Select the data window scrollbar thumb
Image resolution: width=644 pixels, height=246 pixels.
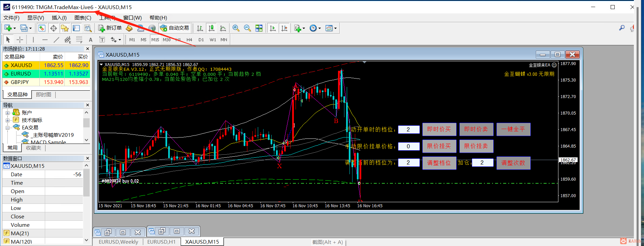click(x=86, y=183)
